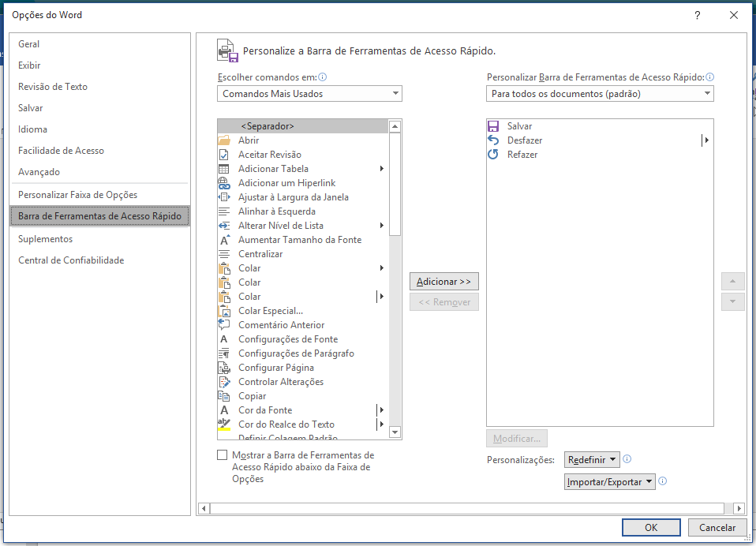Switch to the Personalizar Faixa de Opções section
Image resolution: width=756 pixels, height=546 pixels.
pyautogui.click(x=77, y=195)
